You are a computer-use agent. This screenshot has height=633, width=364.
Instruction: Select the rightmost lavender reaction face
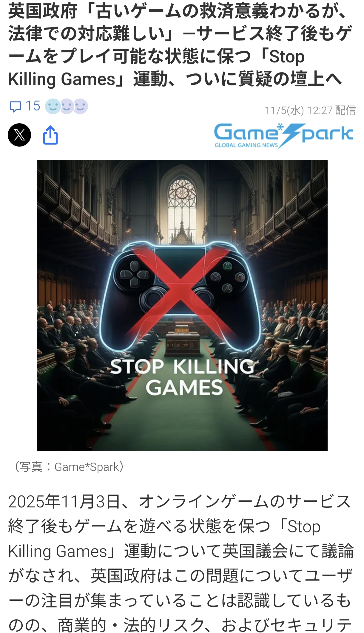pos(81,106)
